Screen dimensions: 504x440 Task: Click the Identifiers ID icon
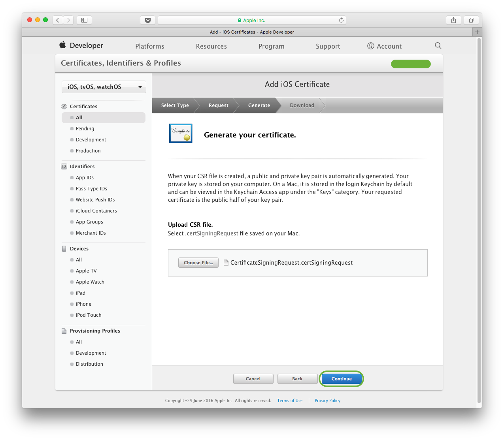click(64, 167)
